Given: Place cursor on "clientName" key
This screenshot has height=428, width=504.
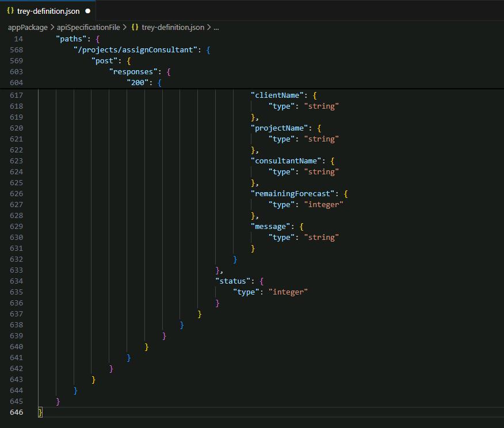Looking at the screenshot, I should (277, 95).
